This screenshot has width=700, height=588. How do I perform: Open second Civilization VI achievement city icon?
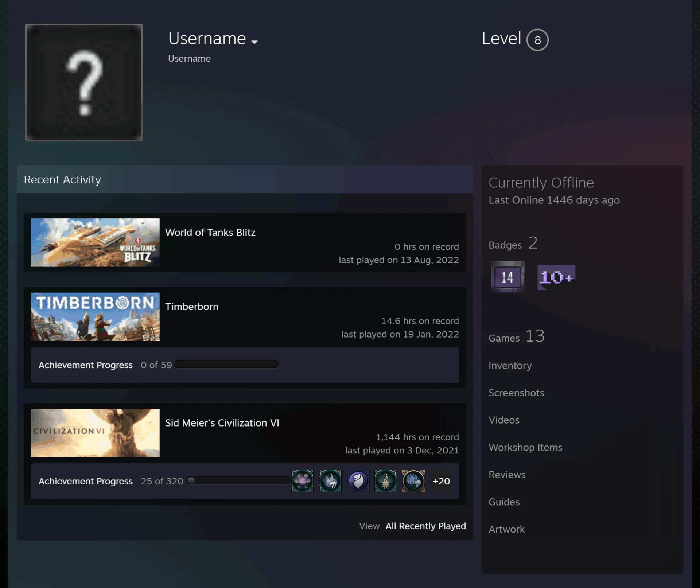330,481
